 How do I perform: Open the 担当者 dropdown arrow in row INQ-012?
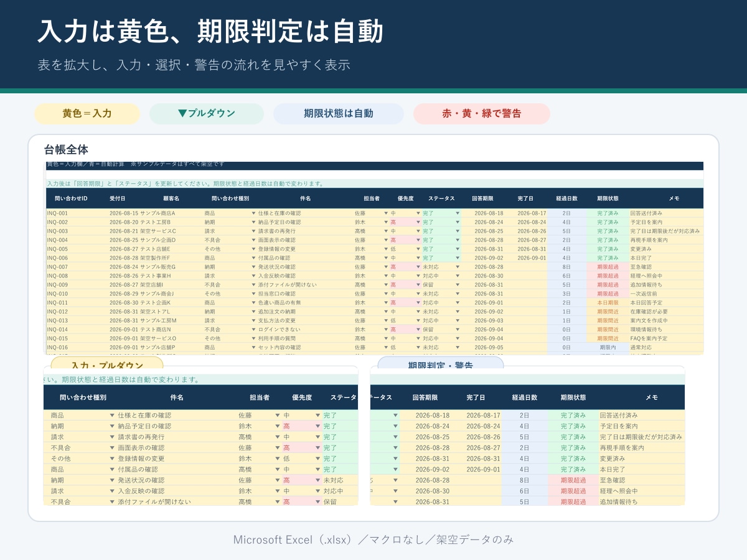tap(386, 312)
